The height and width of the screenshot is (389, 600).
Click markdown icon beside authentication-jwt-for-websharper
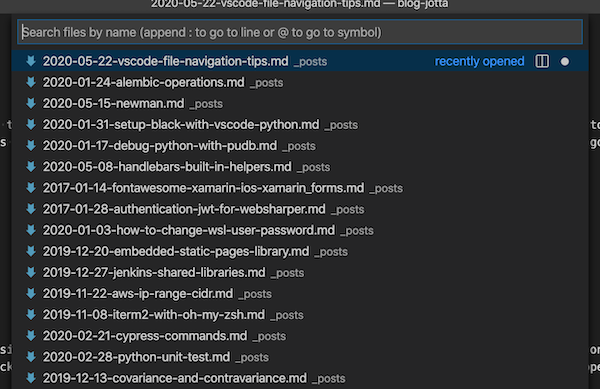click(x=31, y=209)
